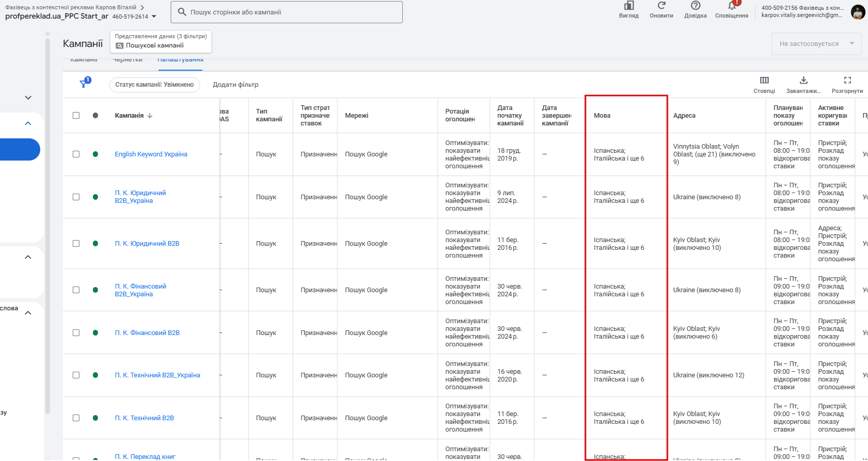Click status dot of English Keyword Україна
The width and height of the screenshot is (868, 461).
point(95,154)
